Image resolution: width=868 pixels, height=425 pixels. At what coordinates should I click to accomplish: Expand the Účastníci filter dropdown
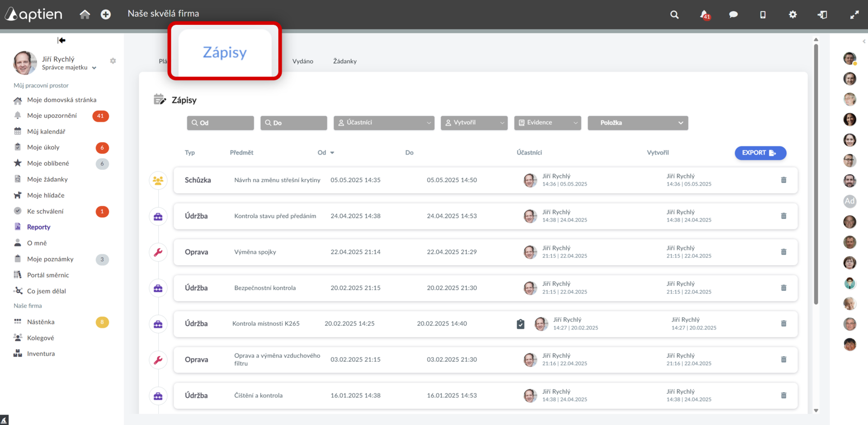[x=384, y=123]
